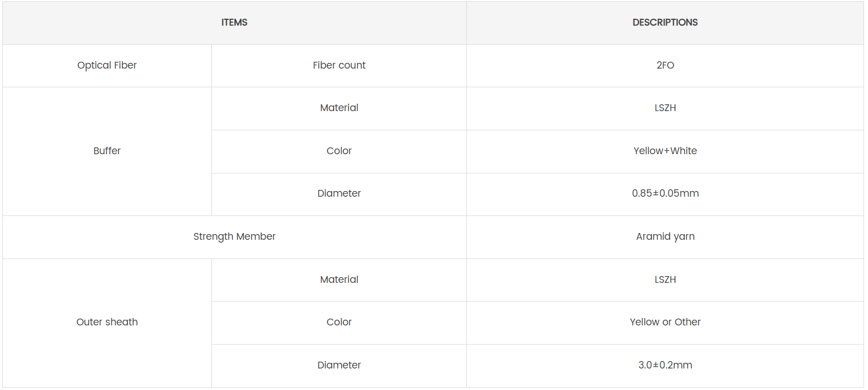This screenshot has width=868, height=390.
Task: Click the ITEMS column header
Action: [234, 23]
